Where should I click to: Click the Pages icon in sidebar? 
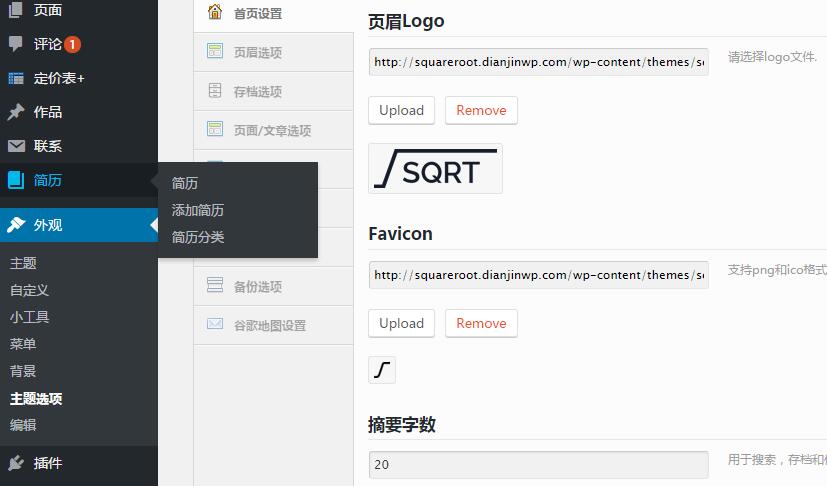pos(16,10)
